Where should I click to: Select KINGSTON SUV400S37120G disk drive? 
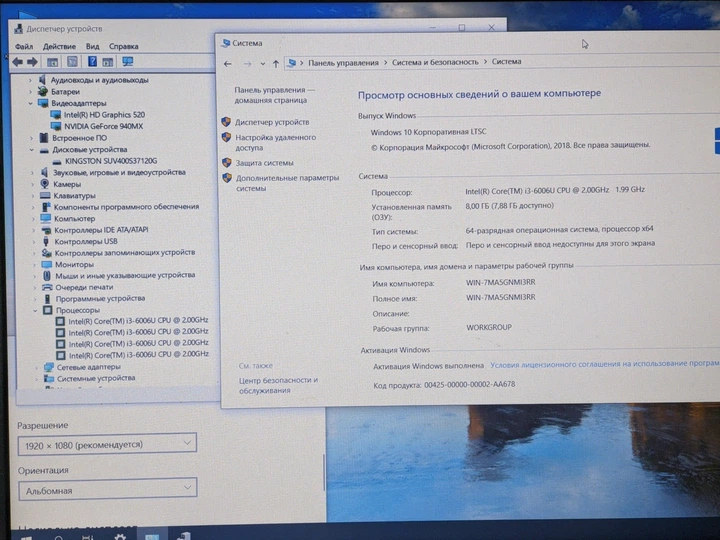click(x=111, y=161)
